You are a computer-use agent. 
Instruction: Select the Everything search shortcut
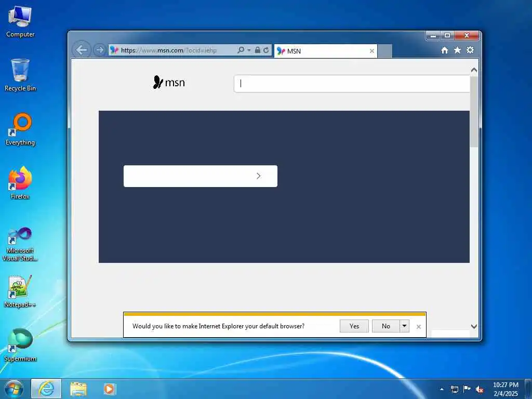coord(20,129)
